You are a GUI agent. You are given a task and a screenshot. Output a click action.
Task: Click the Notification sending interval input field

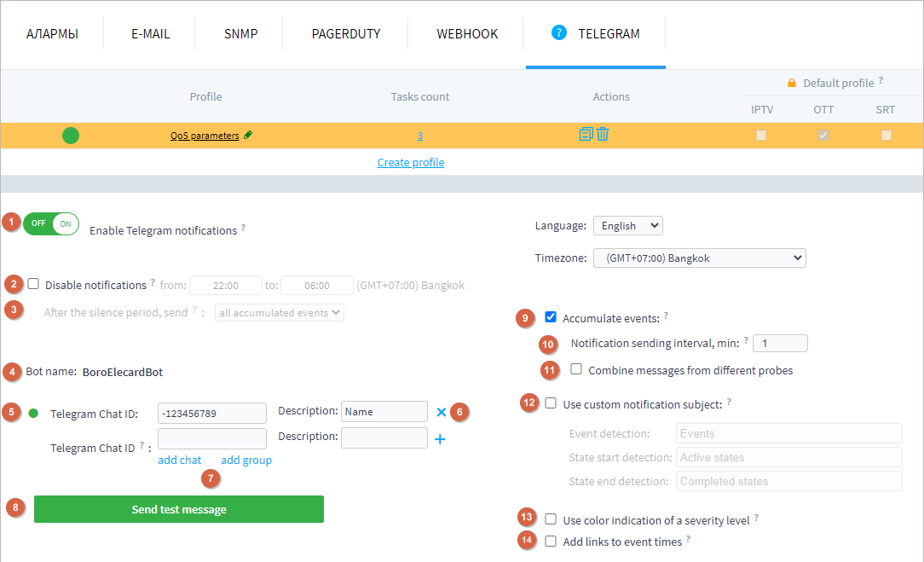pyautogui.click(x=780, y=343)
